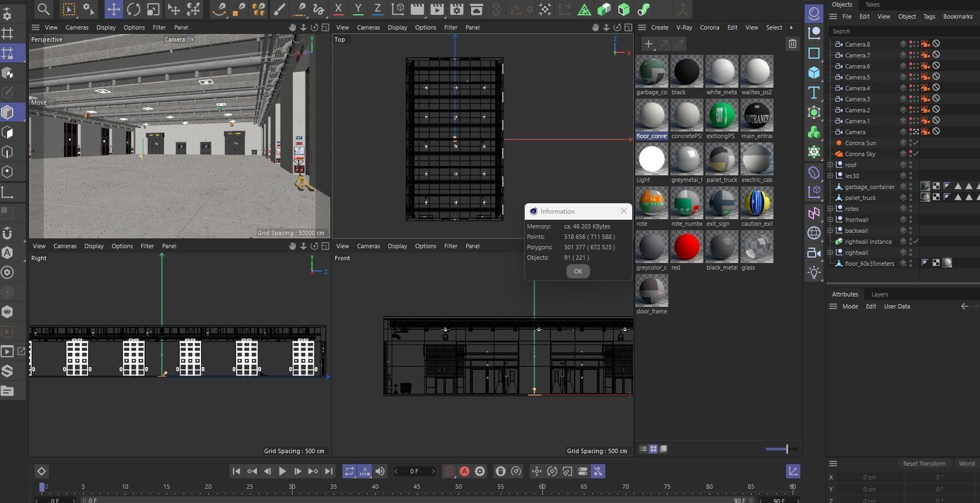The width and height of the screenshot is (980, 503).
Task: Add a Text spline object
Action: tap(814, 93)
